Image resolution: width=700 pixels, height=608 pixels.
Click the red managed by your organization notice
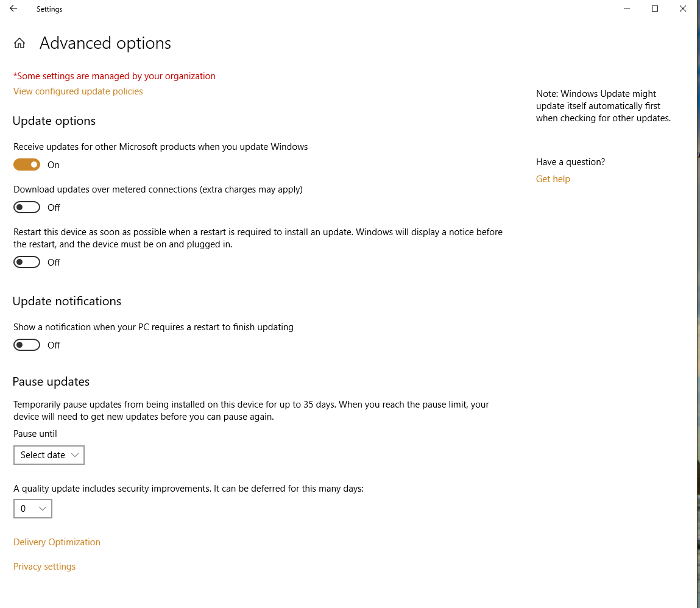(x=115, y=76)
